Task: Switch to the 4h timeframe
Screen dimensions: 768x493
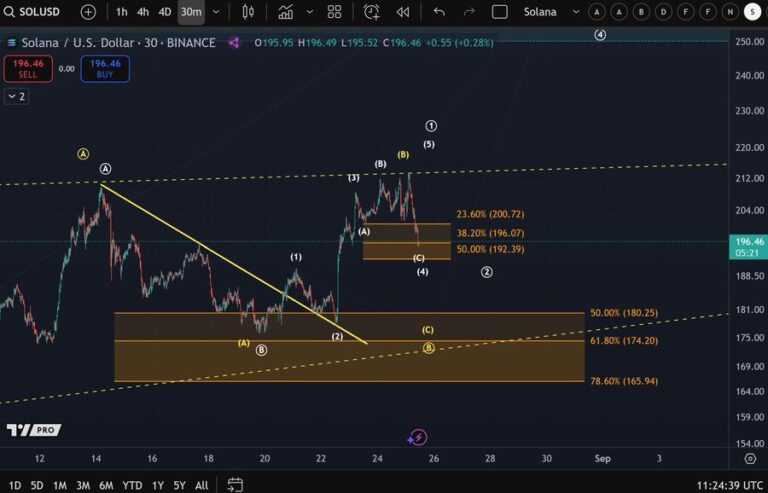Action: click(x=143, y=12)
